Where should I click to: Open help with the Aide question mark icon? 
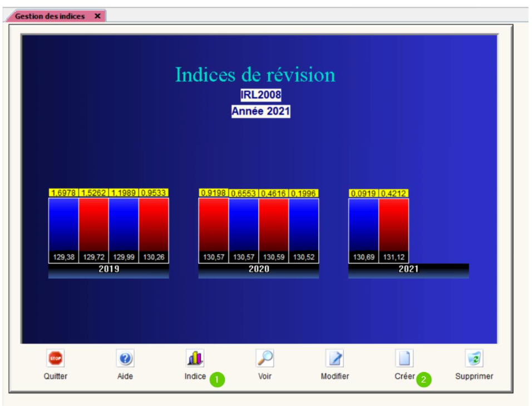125,358
